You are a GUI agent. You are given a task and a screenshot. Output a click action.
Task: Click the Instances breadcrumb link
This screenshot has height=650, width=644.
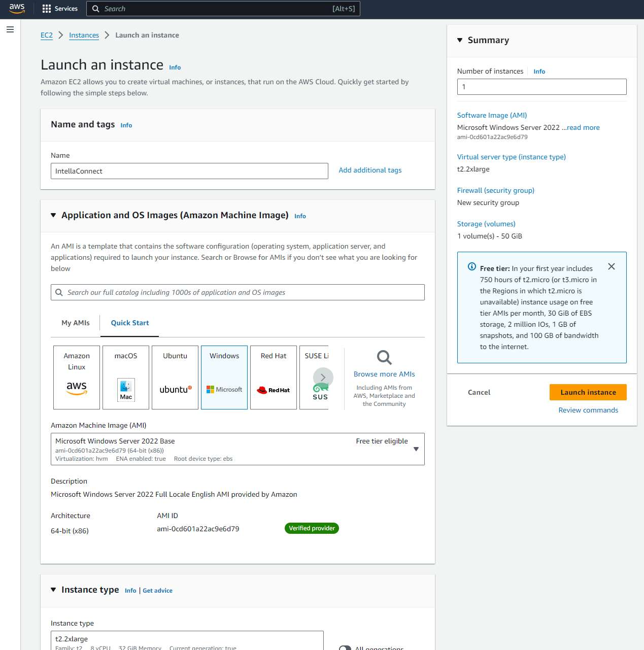pos(84,35)
